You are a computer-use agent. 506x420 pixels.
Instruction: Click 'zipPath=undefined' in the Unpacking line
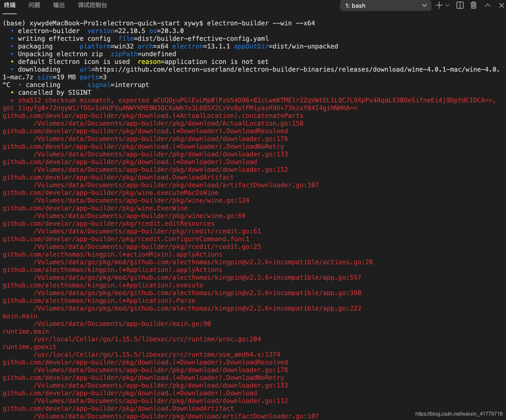143,54
